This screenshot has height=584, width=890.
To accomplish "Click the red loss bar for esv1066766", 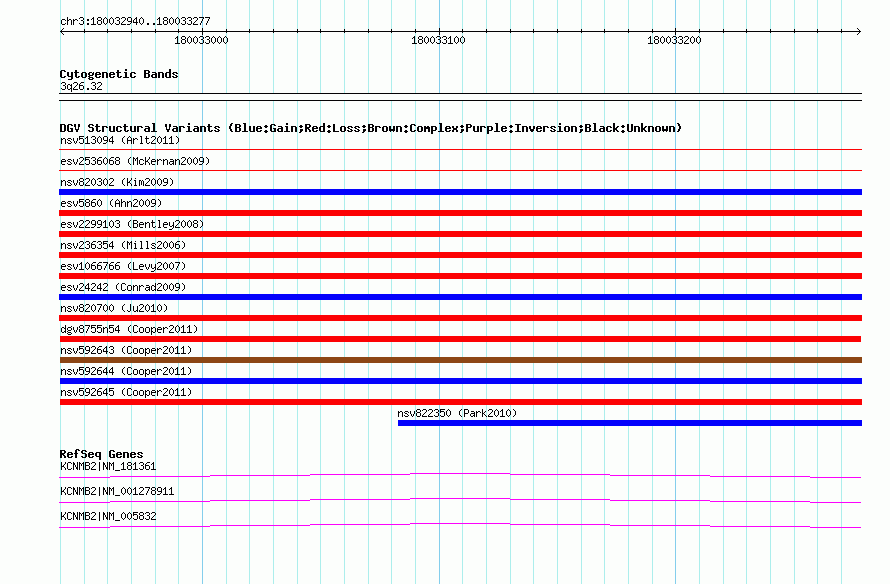I will click(x=460, y=276).
